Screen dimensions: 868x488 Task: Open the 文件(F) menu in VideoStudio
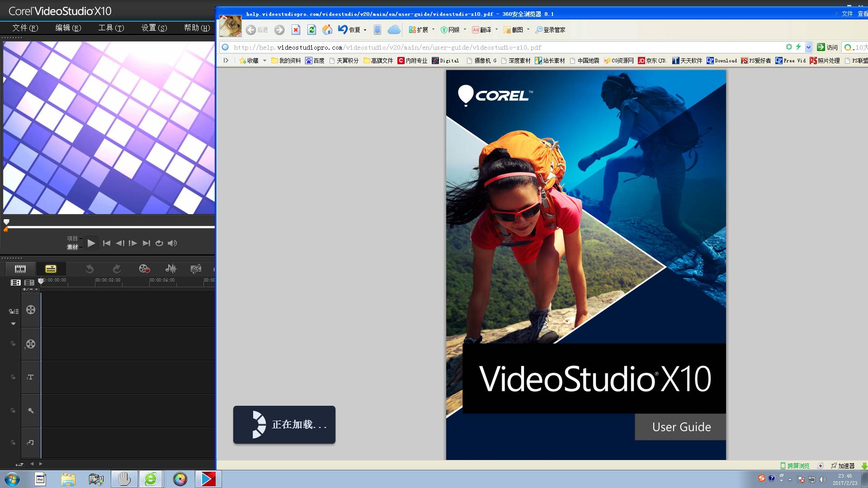click(x=25, y=28)
